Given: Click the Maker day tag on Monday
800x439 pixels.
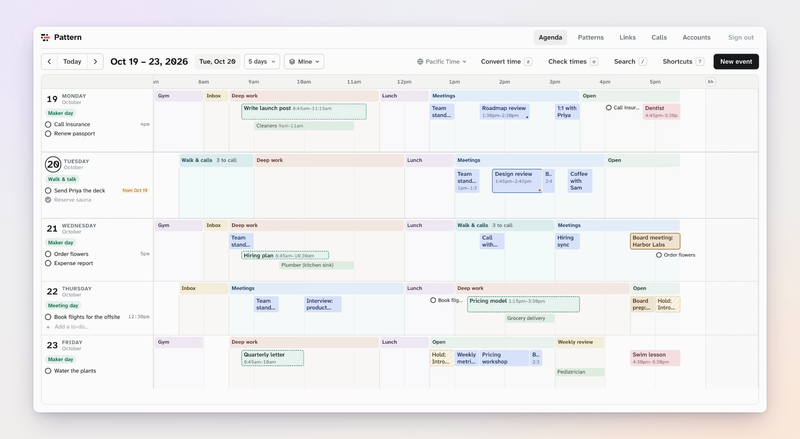Looking at the screenshot, I should (x=61, y=113).
